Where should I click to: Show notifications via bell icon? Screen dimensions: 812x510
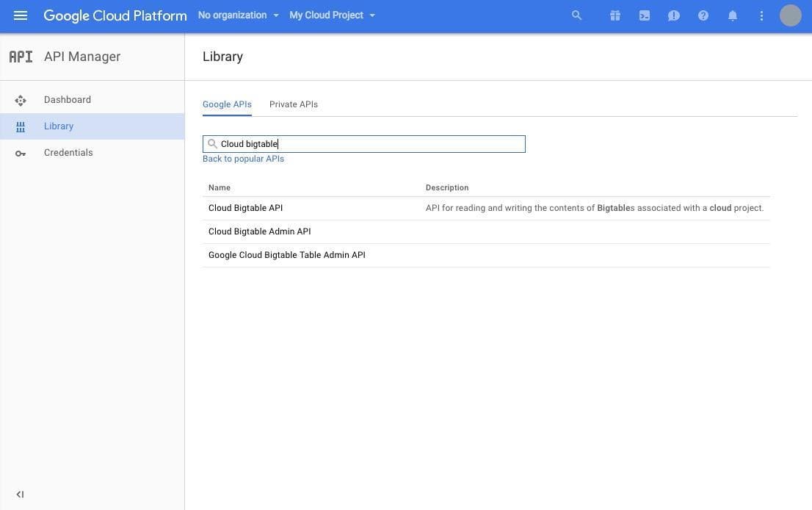[x=732, y=15]
